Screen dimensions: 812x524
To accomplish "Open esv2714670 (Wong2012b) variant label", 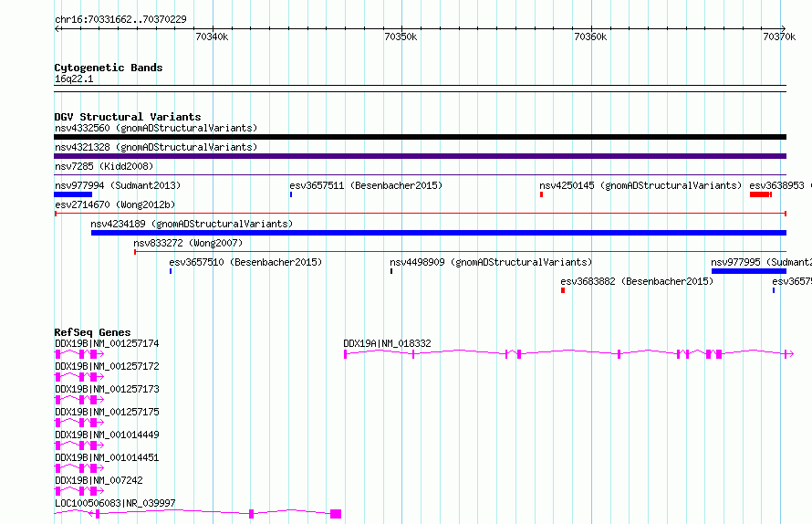I will pyautogui.click(x=115, y=204).
